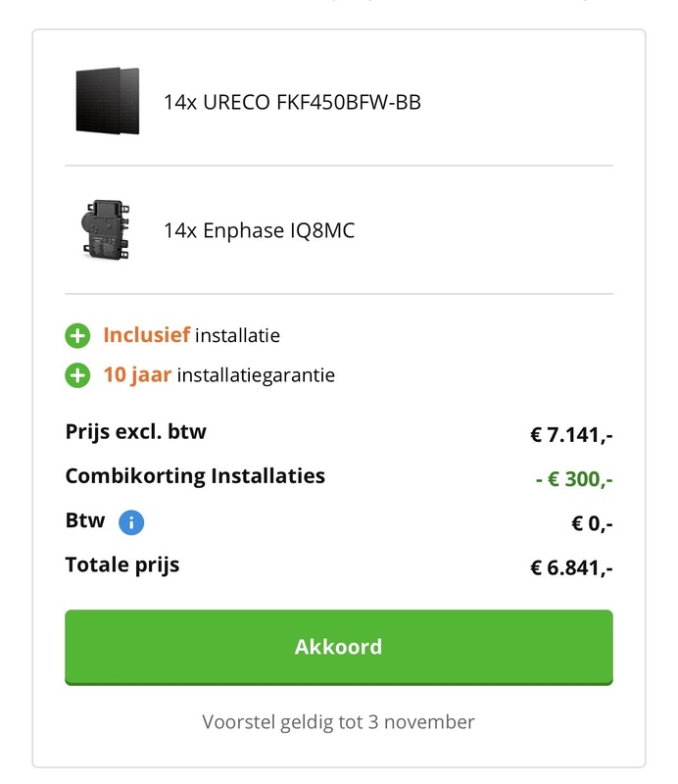678x784 pixels.
Task: Click the 14x URECO FKF450BFW-BB product name
Action: (x=292, y=102)
